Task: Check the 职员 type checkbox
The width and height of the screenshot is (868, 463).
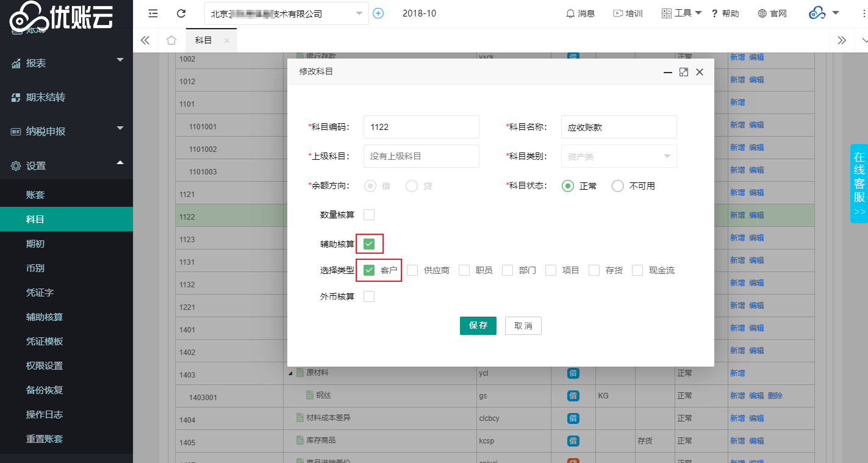Action: click(464, 270)
